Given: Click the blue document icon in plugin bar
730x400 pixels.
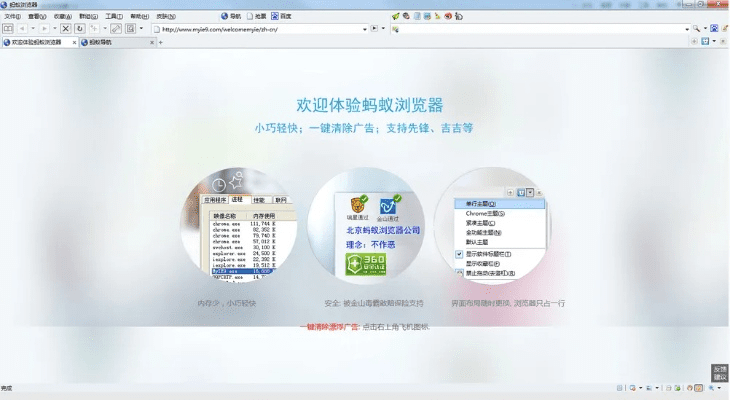Looking at the screenshot, I should tap(417, 16).
